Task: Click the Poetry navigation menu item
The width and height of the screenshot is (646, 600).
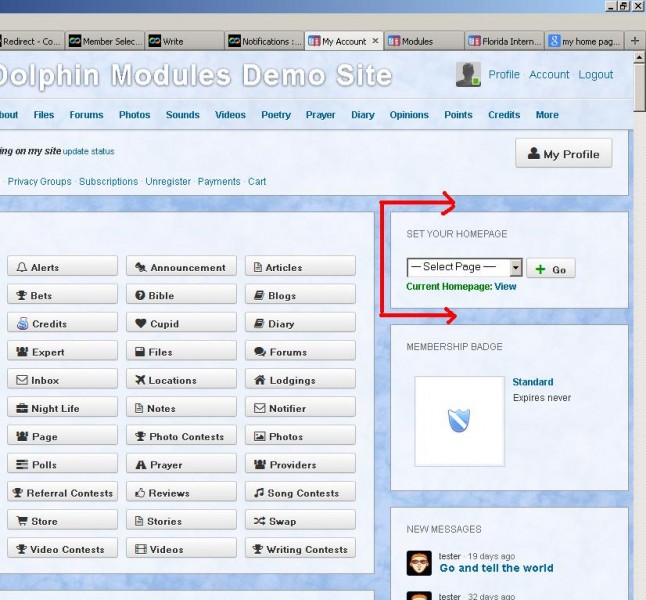Action: tap(276, 115)
